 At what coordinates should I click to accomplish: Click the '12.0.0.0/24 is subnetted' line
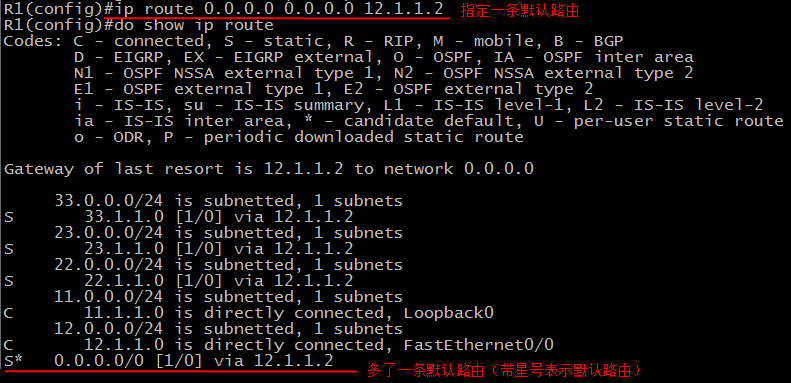tap(228, 330)
